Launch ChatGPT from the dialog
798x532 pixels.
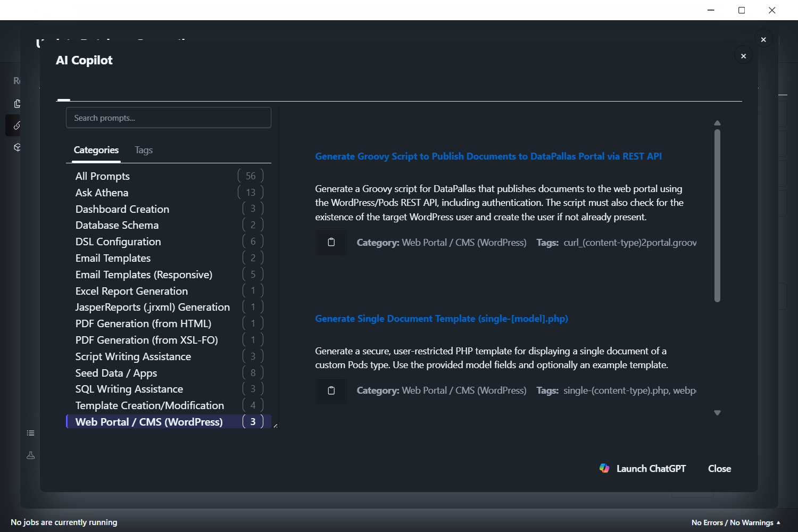[x=643, y=469]
